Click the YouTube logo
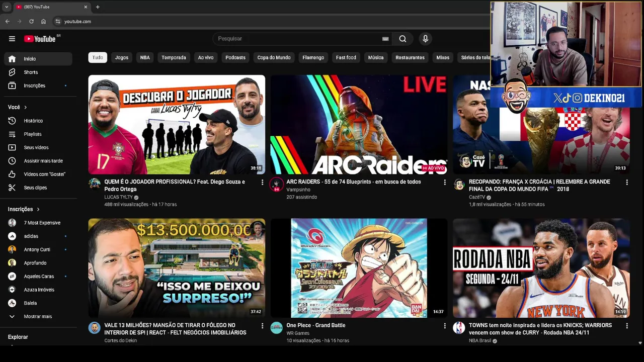644x362 pixels. point(40,39)
